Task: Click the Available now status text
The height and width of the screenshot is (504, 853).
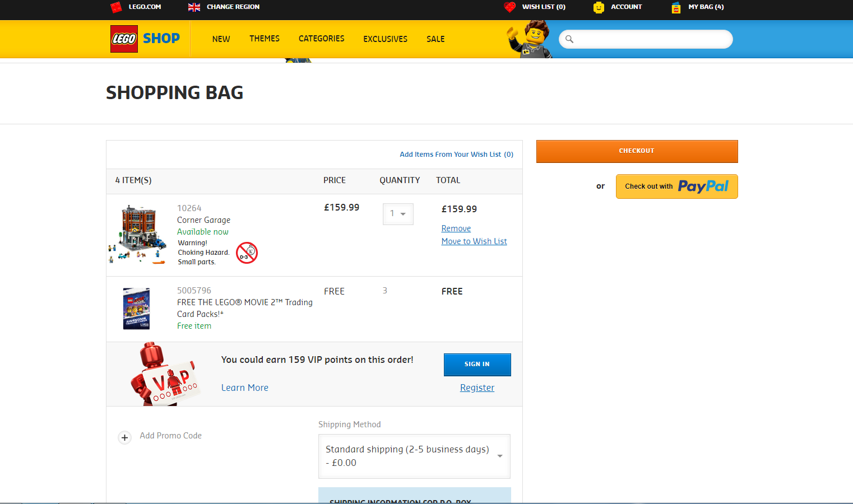Action: pyautogui.click(x=203, y=232)
